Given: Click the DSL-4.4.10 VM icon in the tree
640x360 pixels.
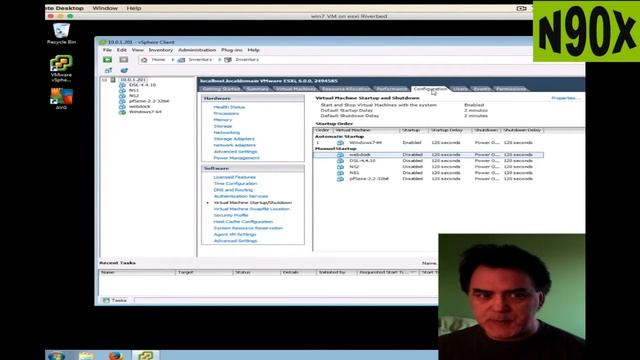Looking at the screenshot, I should pos(122,85).
